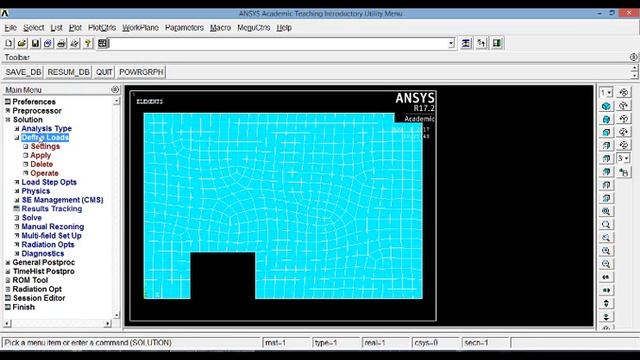Open ANSYS Help question mark icon
This screenshot has height=360, width=640.
(x=87, y=43)
